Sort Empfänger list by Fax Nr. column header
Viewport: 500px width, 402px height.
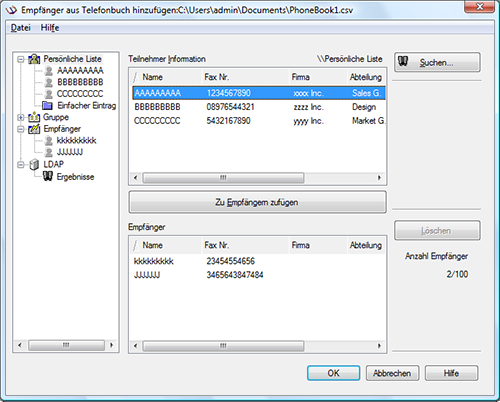click(x=245, y=246)
